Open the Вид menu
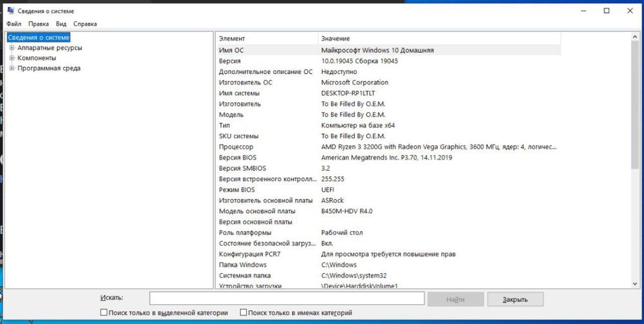 point(61,24)
